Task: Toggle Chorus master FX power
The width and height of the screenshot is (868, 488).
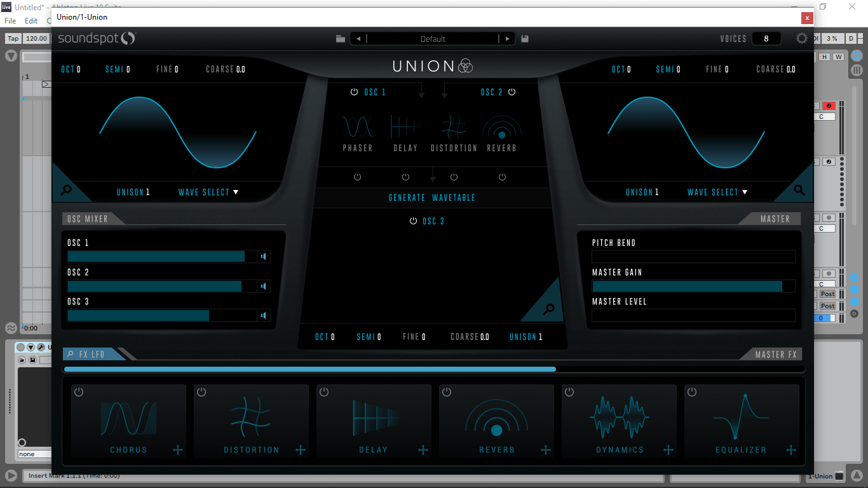Action: pos(79,392)
